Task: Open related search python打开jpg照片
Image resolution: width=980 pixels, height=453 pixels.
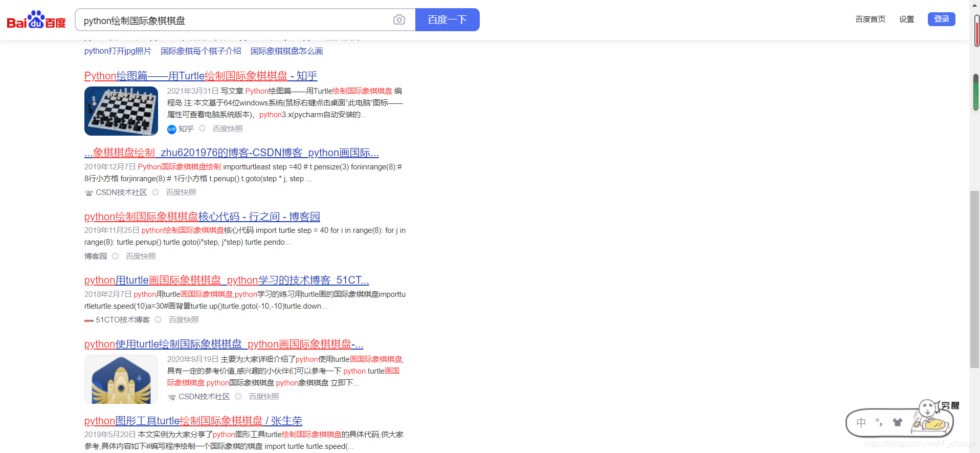Action: [118, 51]
